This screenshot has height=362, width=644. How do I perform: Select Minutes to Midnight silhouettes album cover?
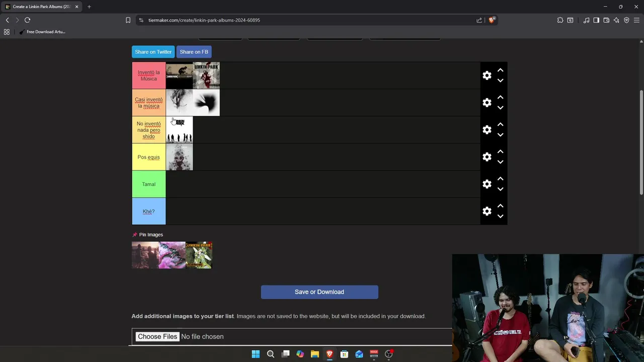pyautogui.click(x=179, y=130)
